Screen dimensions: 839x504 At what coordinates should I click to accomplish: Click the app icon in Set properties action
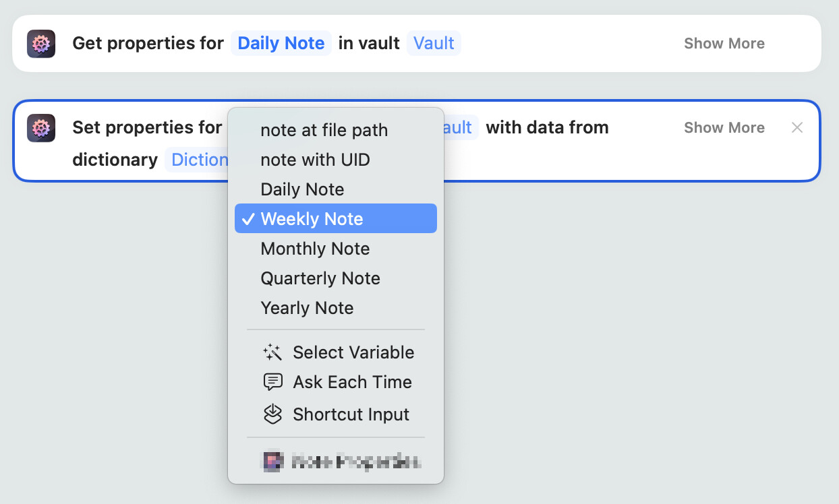41,128
